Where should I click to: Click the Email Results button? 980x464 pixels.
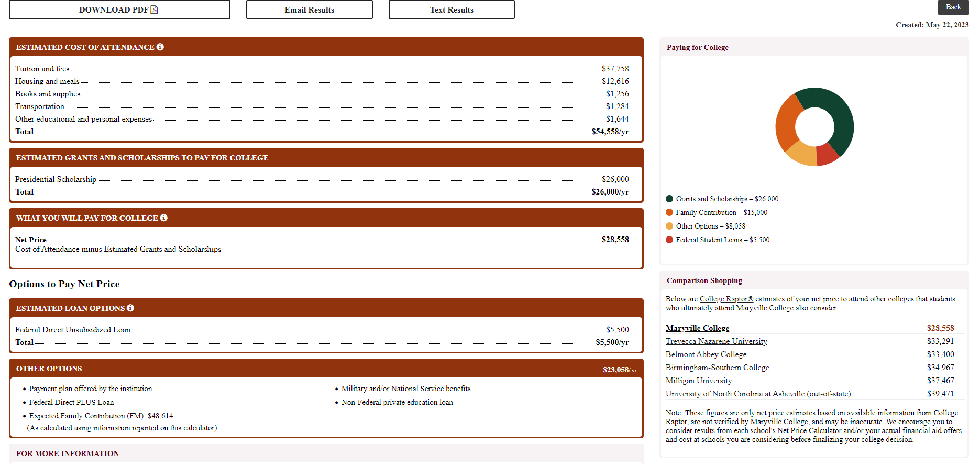[x=309, y=10]
